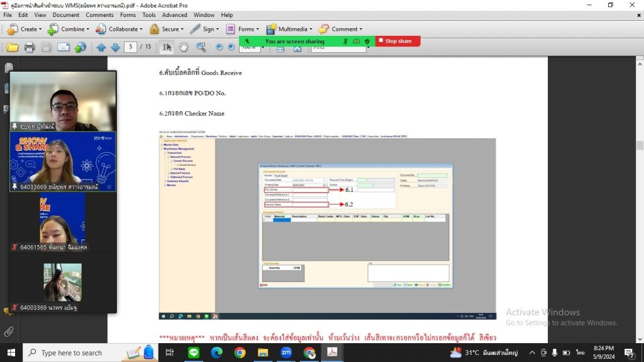The height and width of the screenshot is (362, 644).
Task: Expand the Collaborate dropdown
Action: point(119,29)
